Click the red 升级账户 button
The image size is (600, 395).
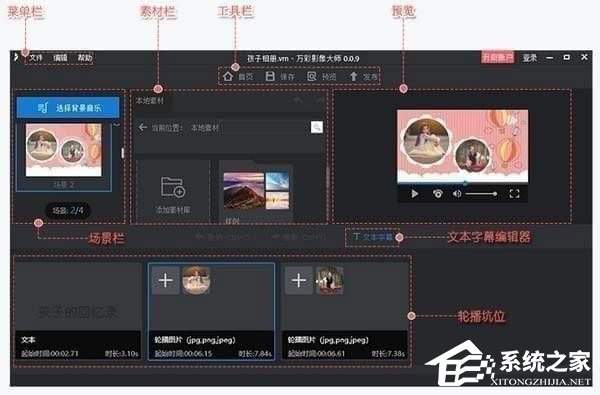point(497,58)
